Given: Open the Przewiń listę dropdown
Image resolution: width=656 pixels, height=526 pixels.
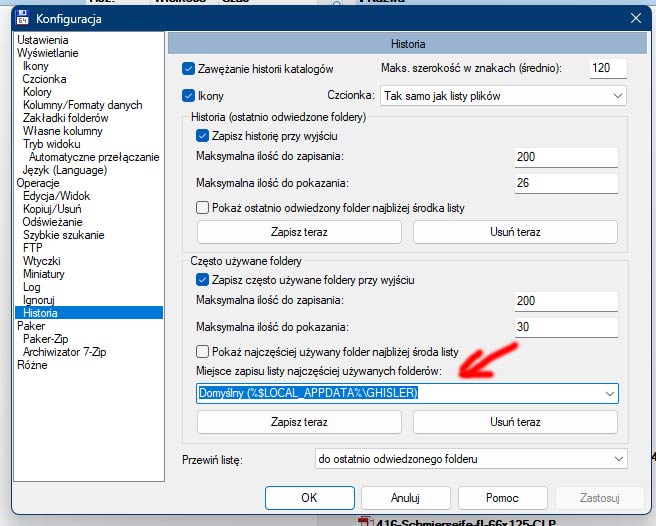Looking at the screenshot, I should [471, 459].
